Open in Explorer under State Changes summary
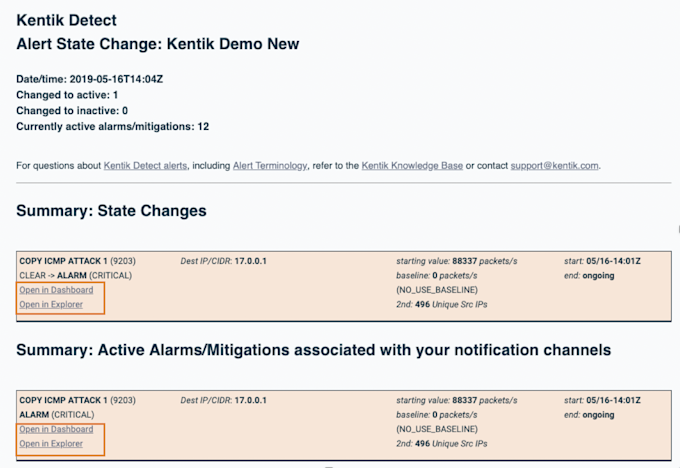This screenshot has height=468, width=680. pyautogui.click(x=51, y=304)
